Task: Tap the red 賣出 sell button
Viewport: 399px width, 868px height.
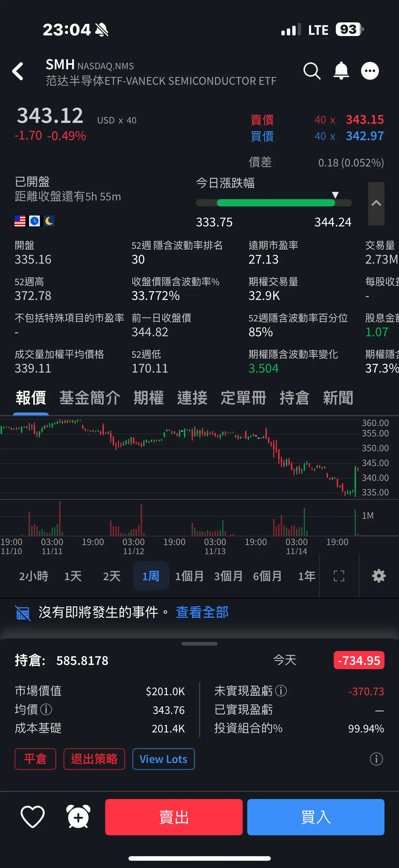Action: pos(174,817)
